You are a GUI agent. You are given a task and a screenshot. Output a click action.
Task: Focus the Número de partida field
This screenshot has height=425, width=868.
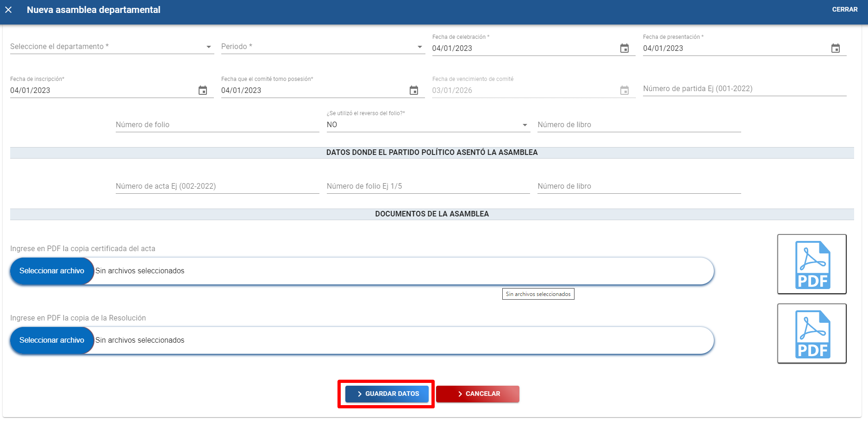click(x=744, y=89)
